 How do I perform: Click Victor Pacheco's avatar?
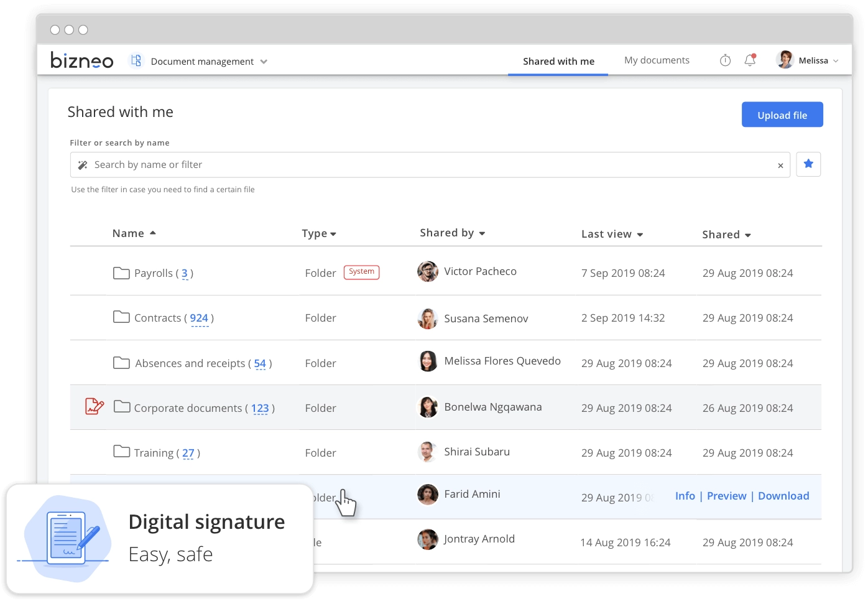click(428, 271)
